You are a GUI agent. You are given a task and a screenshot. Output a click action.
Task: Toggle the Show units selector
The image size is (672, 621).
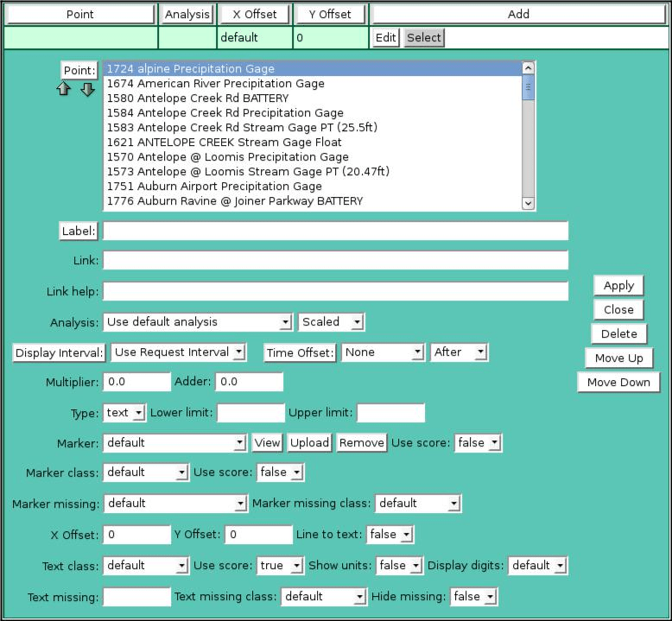tap(399, 566)
